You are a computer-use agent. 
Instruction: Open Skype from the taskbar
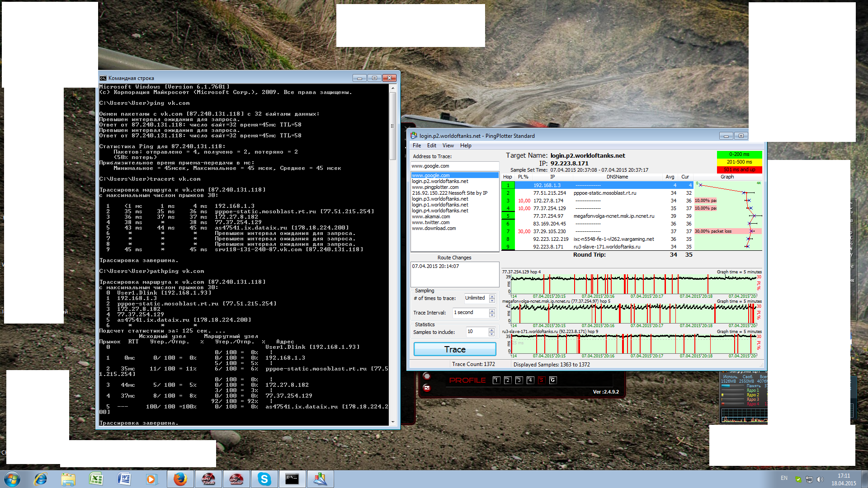pos(264,479)
